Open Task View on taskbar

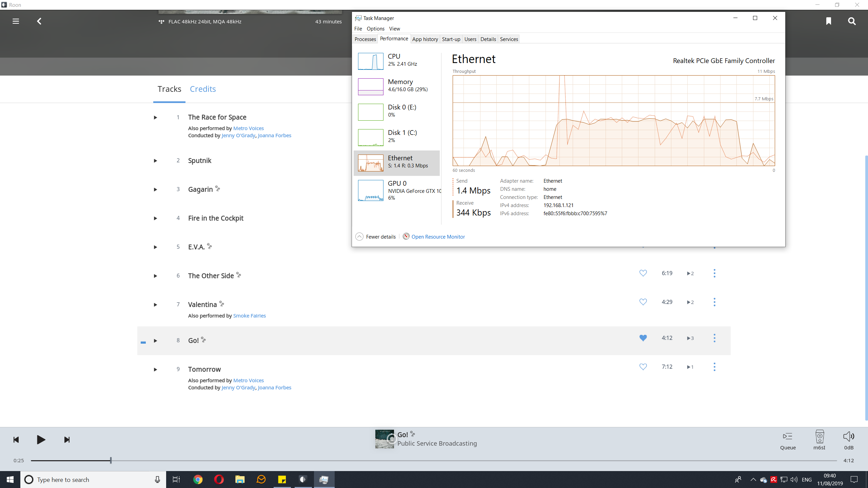(176, 480)
